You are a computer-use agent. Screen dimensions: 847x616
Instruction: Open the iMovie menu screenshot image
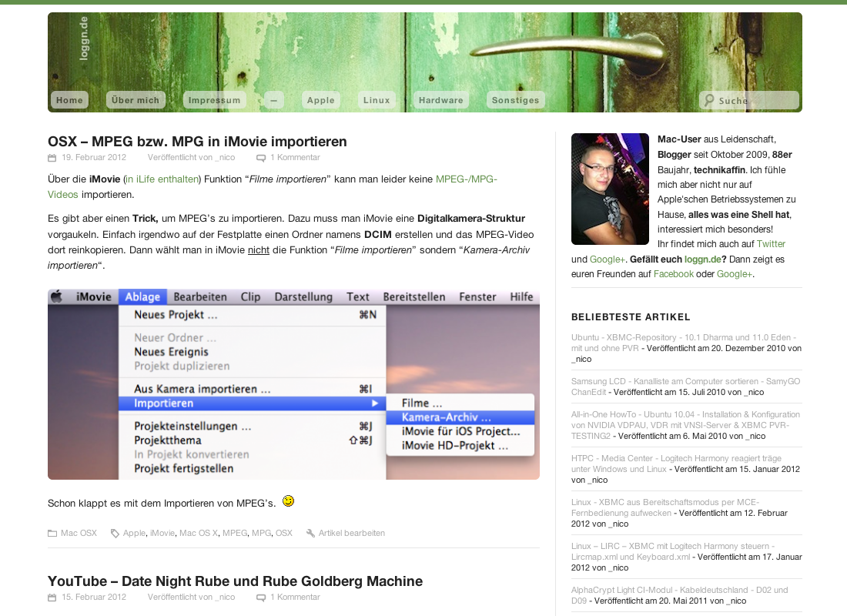point(293,384)
